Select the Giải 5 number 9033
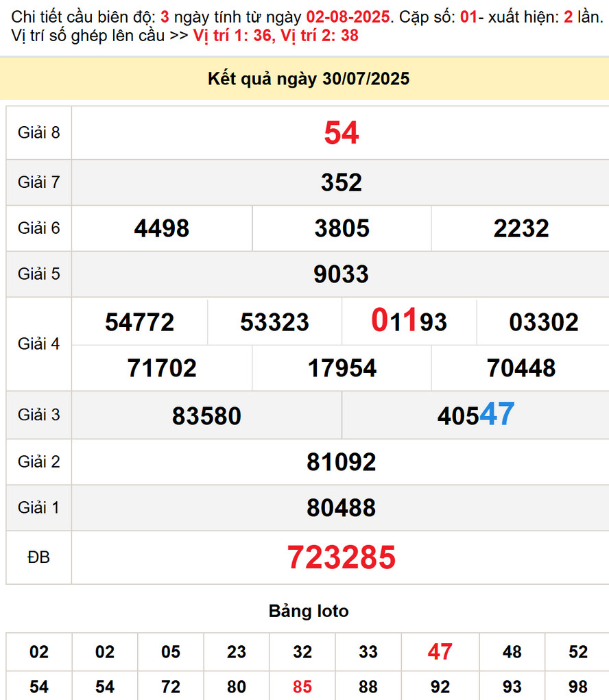 (x=341, y=274)
